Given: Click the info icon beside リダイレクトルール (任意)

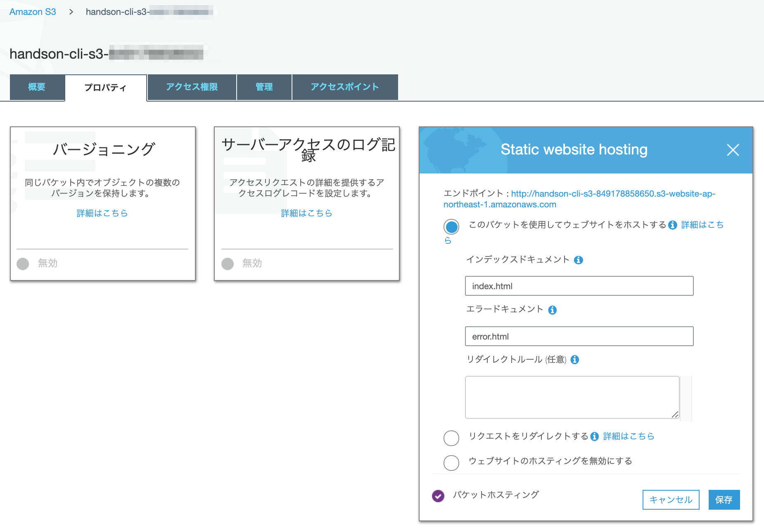Looking at the screenshot, I should tap(575, 359).
